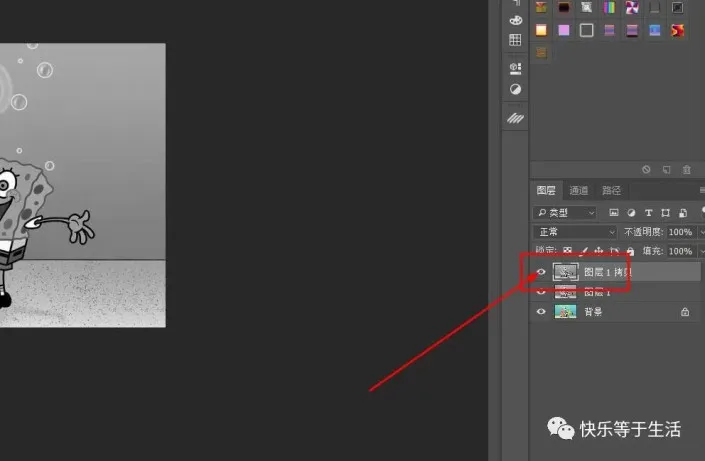This screenshot has height=461, width=705.
Task: Select the 图层 1 layer name
Action: click(597, 292)
